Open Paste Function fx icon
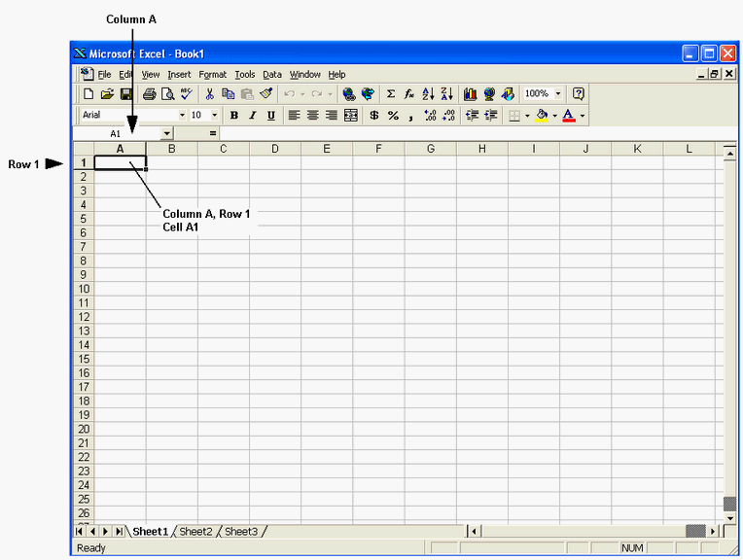Screen dimensions: 743x560 [x=409, y=93]
